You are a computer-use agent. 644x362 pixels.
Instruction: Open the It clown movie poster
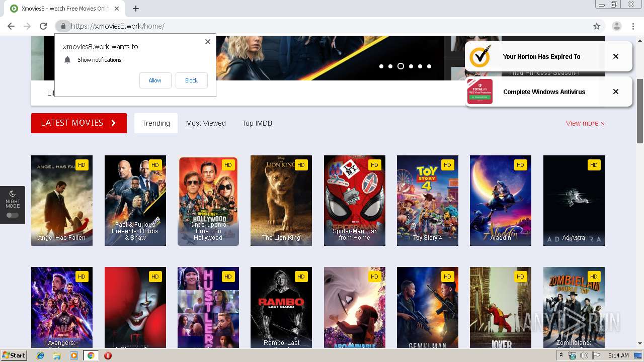[x=135, y=307]
